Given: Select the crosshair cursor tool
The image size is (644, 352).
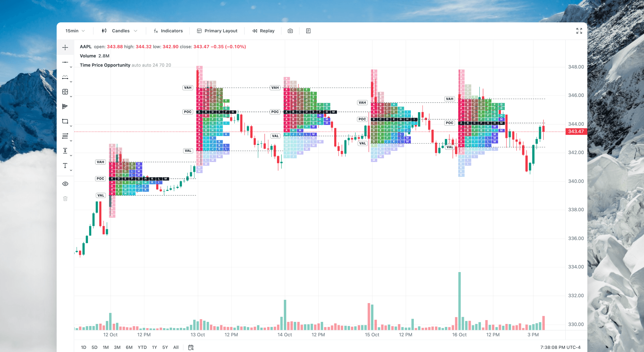Looking at the screenshot, I should click(x=65, y=47).
